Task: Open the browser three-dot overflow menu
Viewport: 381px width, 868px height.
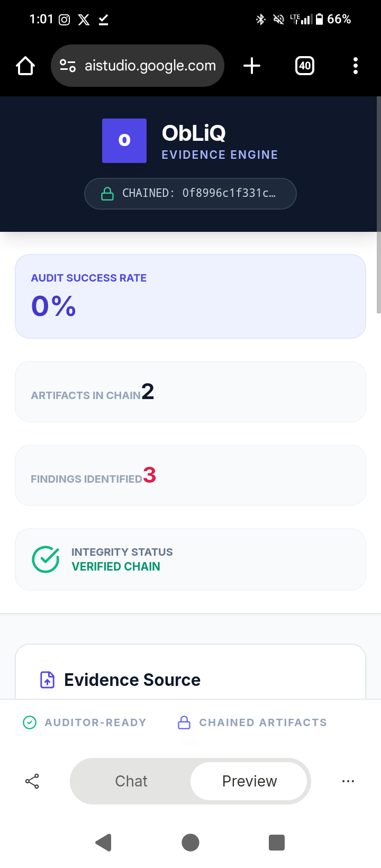Action: click(x=356, y=66)
